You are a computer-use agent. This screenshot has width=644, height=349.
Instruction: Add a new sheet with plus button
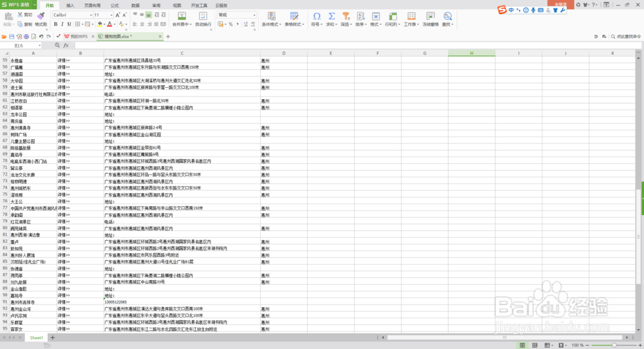53,337
